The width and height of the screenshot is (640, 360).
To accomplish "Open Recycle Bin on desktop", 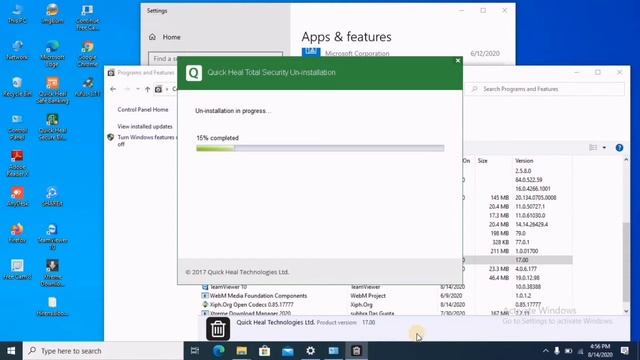I will 17,87.
